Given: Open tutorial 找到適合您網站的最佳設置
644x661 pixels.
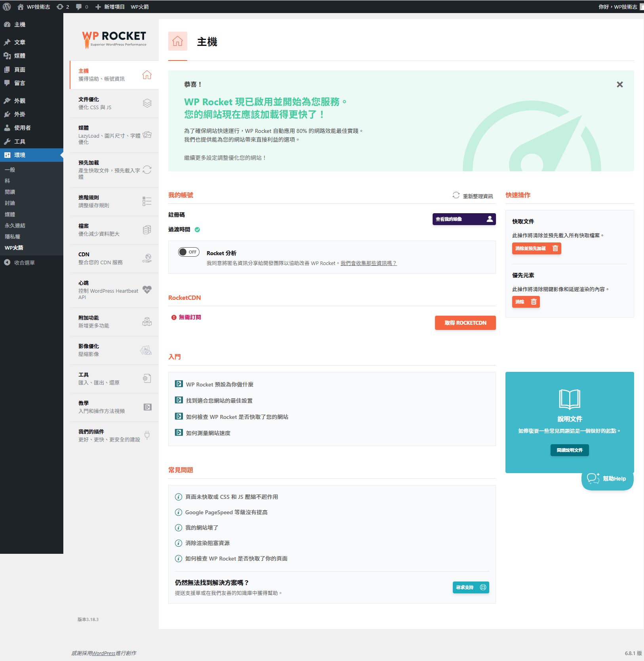Looking at the screenshot, I should tap(219, 401).
